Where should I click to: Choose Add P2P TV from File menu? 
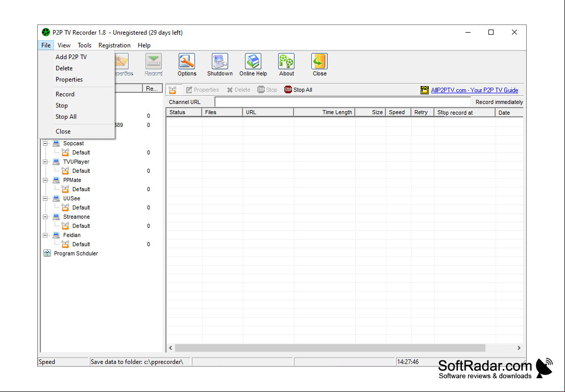pyautogui.click(x=77, y=57)
